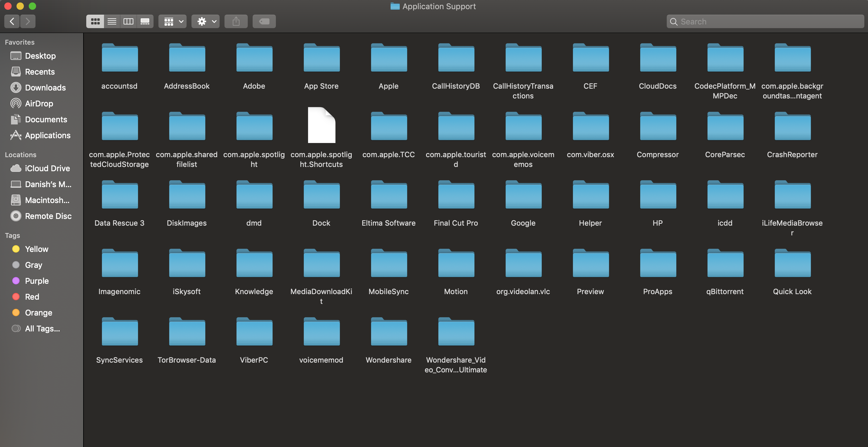Switch to column view
868x447 pixels.
(128, 22)
